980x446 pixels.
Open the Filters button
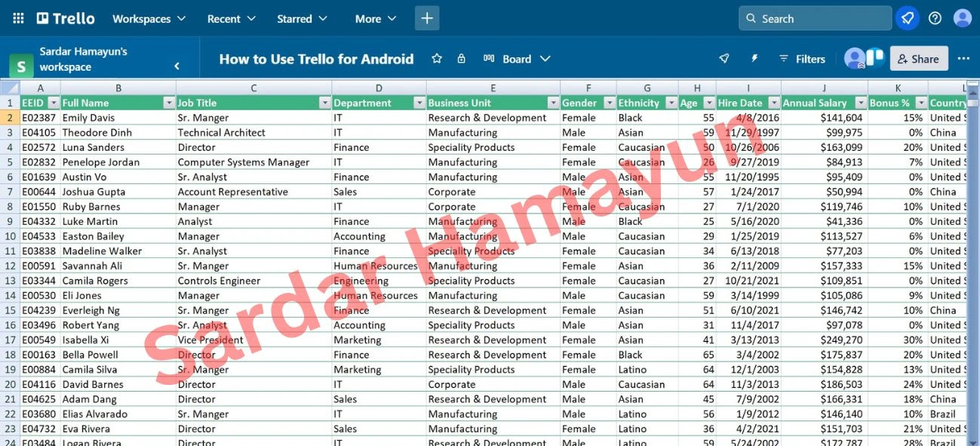click(802, 59)
